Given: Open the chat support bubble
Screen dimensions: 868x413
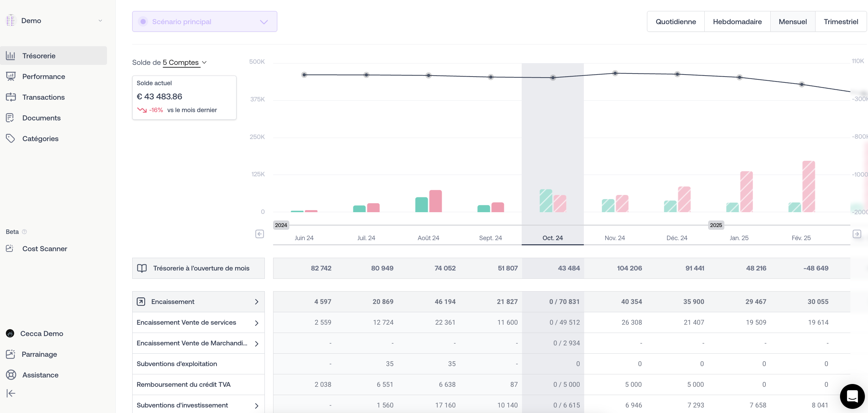Looking at the screenshot, I should coord(852,396).
